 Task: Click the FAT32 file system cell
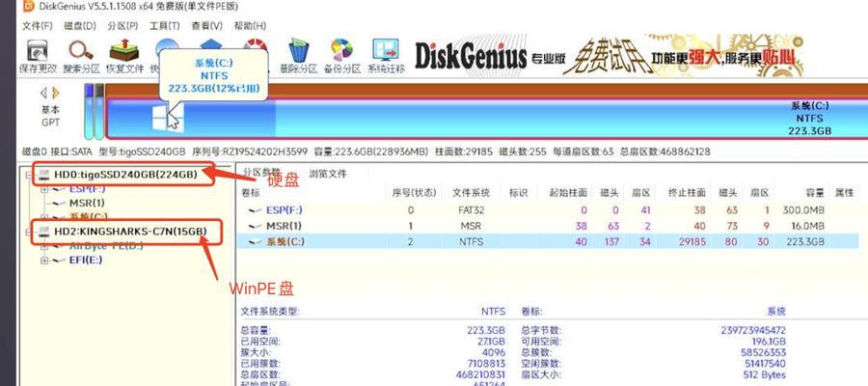click(471, 210)
